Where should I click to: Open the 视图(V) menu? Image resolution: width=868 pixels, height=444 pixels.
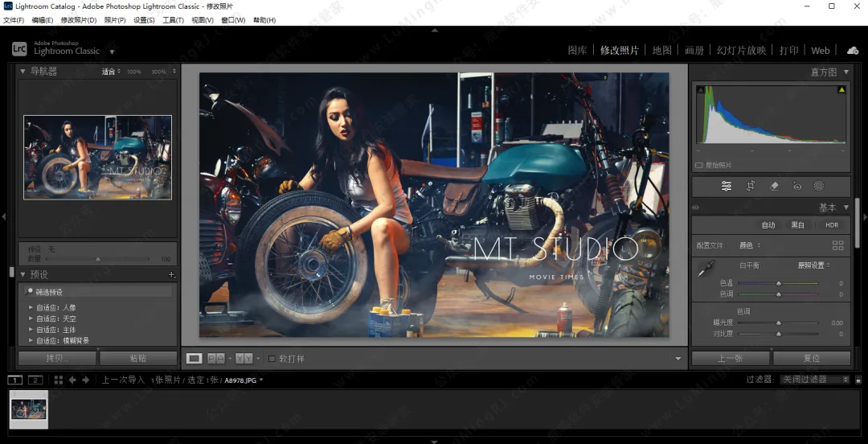(x=202, y=20)
